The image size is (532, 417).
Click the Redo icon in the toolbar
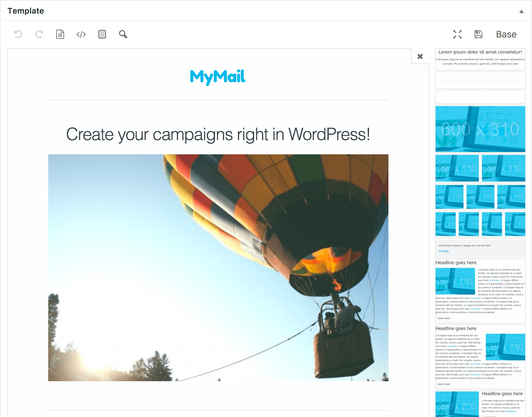[x=39, y=34]
